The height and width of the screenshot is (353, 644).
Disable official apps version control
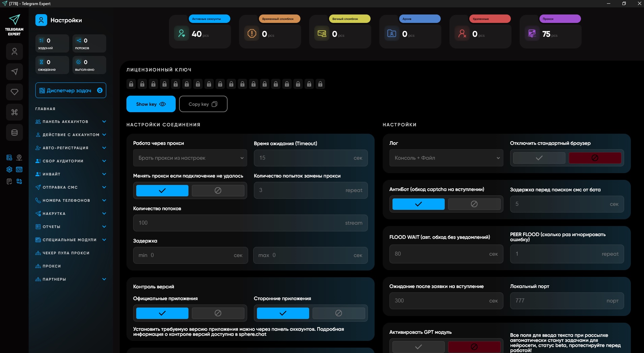click(x=218, y=313)
